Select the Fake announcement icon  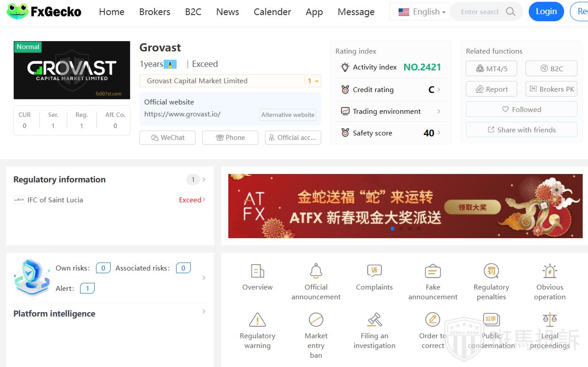[x=433, y=271]
